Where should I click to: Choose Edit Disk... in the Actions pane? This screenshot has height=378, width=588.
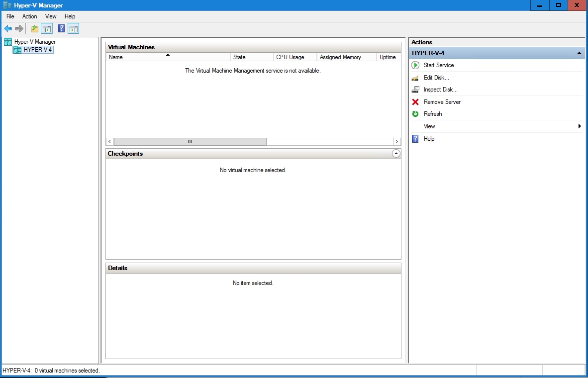point(436,78)
